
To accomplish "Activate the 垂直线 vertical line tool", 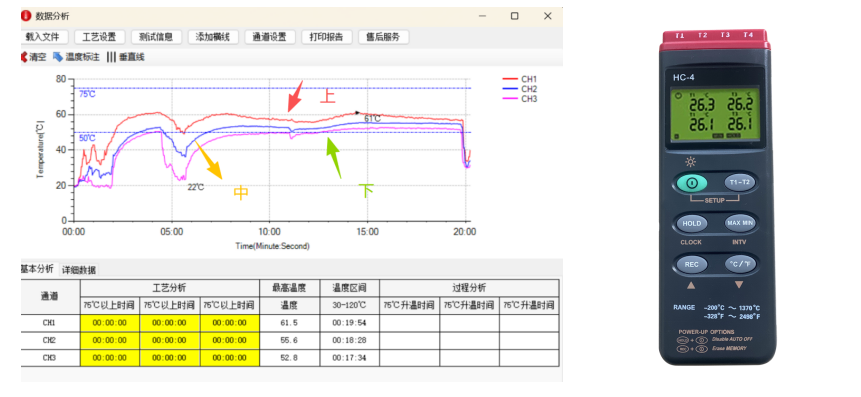I will tap(126, 57).
